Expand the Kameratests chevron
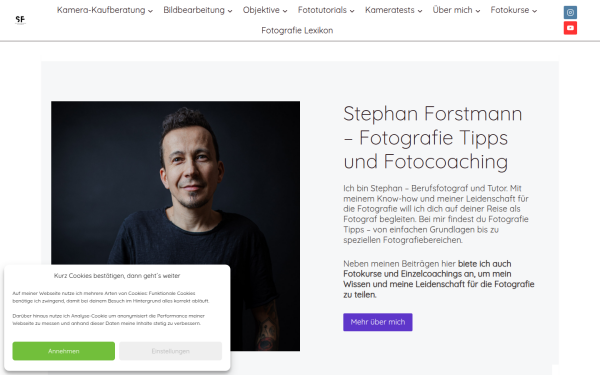 point(420,11)
